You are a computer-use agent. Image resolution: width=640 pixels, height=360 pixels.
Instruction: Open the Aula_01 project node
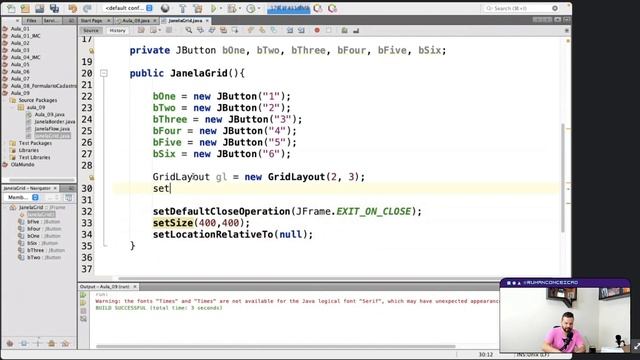pos(20,29)
